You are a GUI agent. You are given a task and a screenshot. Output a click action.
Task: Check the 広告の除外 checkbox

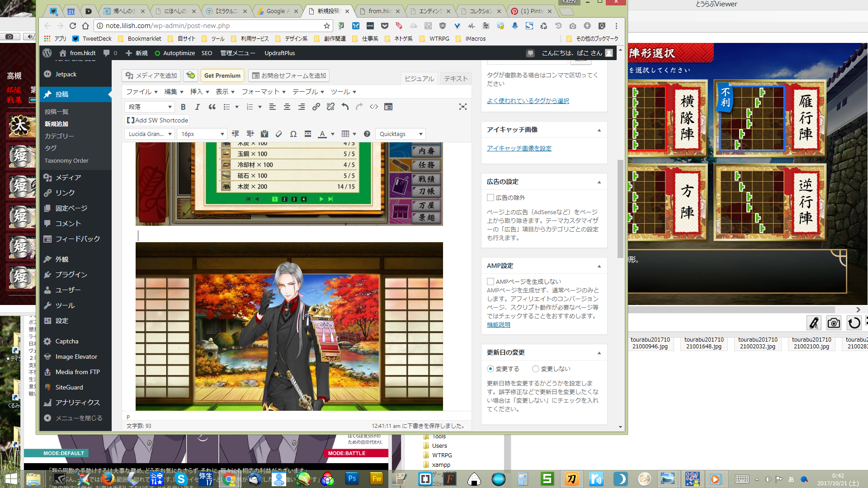coord(490,197)
